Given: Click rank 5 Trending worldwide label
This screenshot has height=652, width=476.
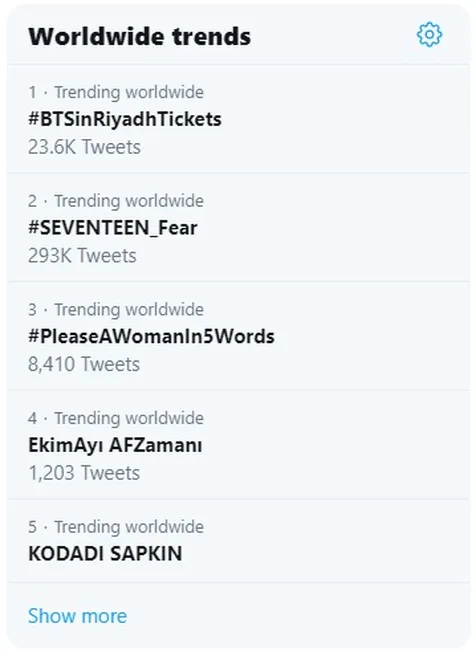Looking at the screenshot, I should (129, 527).
